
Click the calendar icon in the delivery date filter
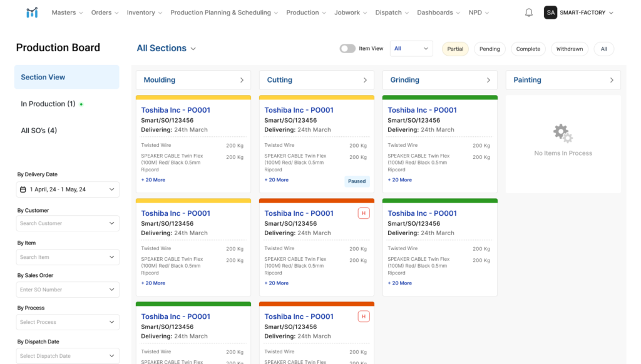pyautogui.click(x=23, y=189)
